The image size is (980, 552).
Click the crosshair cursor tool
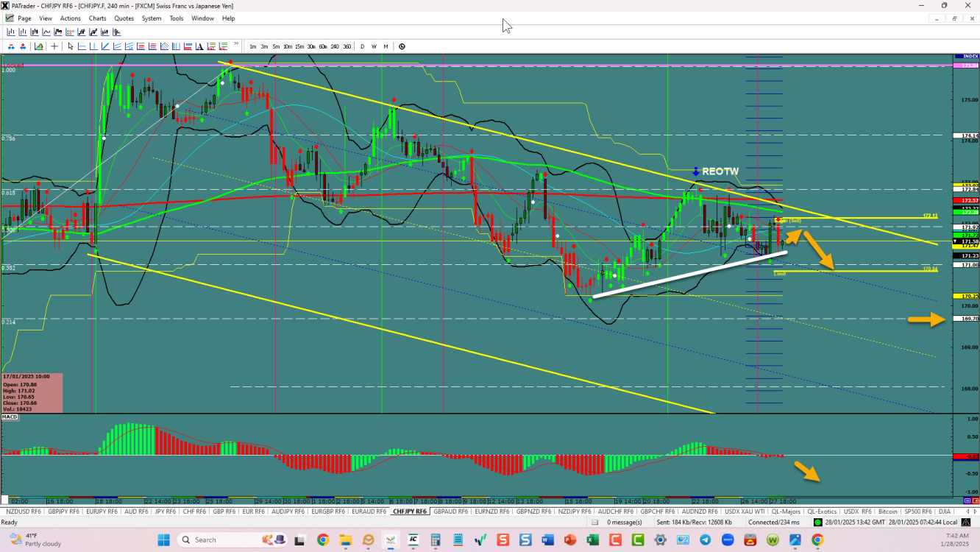tap(54, 46)
